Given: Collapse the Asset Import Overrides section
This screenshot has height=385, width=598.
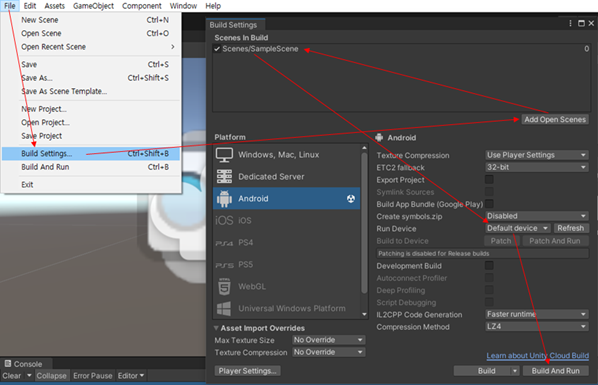Looking at the screenshot, I should tap(216, 328).
